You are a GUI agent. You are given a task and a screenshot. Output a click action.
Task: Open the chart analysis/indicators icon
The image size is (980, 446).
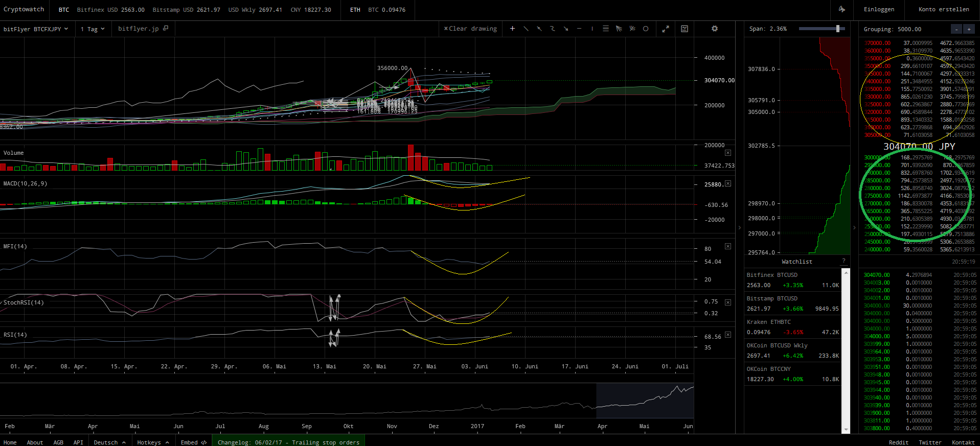[685, 29]
